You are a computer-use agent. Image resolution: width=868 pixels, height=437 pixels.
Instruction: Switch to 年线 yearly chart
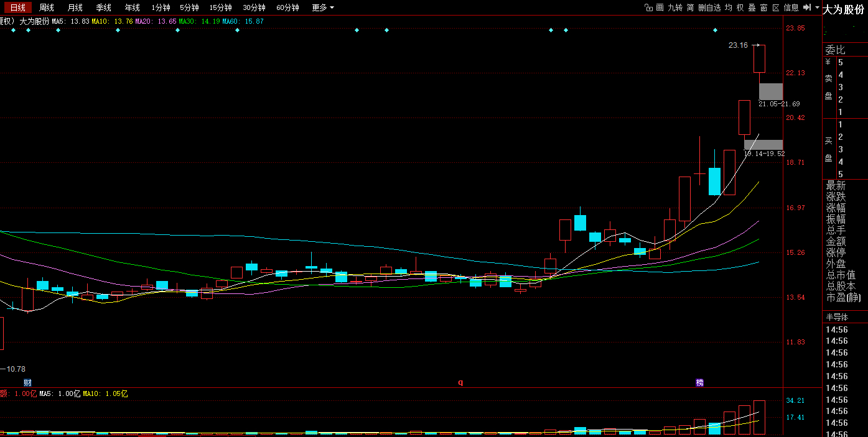pos(132,7)
